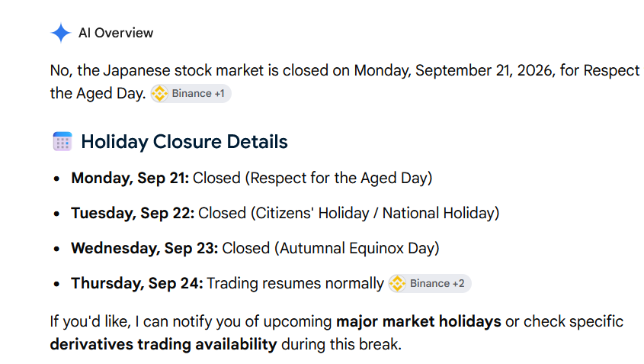Image resolution: width=644 pixels, height=364 pixels.
Task: Click the bold "Thursday, Sep 24:" label
Action: 137,283
